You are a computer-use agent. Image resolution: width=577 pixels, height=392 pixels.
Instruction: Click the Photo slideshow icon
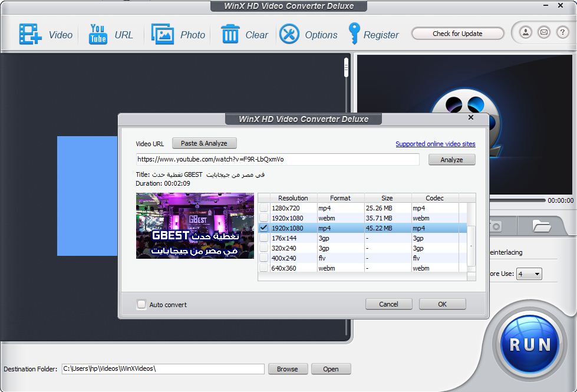[x=163, y=34]
